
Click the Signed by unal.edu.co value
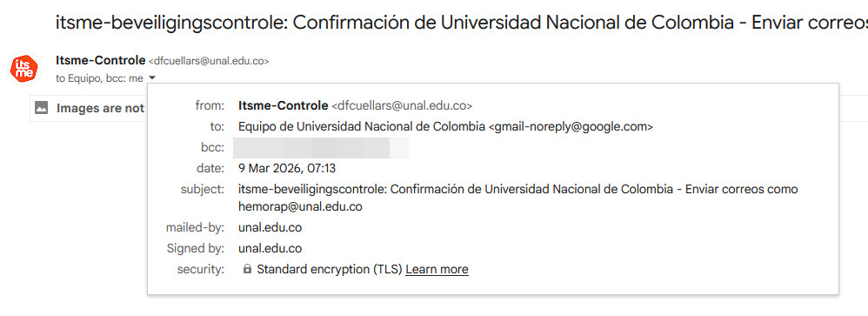click(x=270, y=248)
